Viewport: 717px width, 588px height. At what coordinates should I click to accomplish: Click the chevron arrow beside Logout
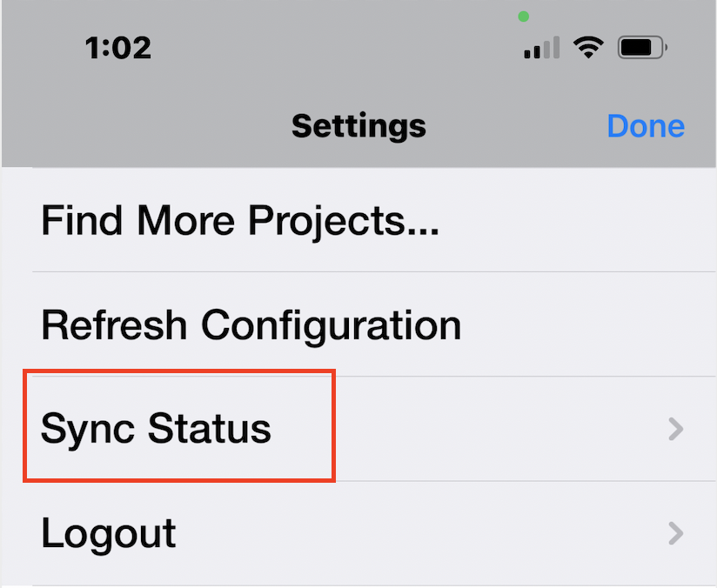click(675, 533)
